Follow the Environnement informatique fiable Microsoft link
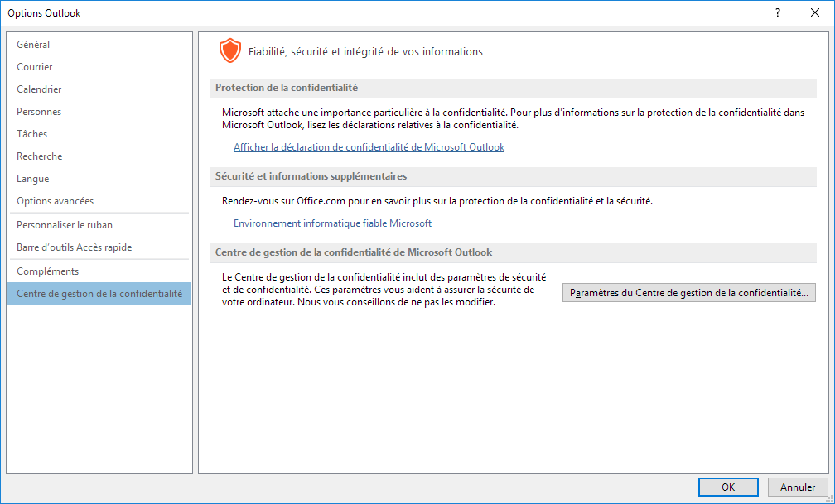Image resolution: width=835 pixels, height=504 pixels. click(332, 223)
